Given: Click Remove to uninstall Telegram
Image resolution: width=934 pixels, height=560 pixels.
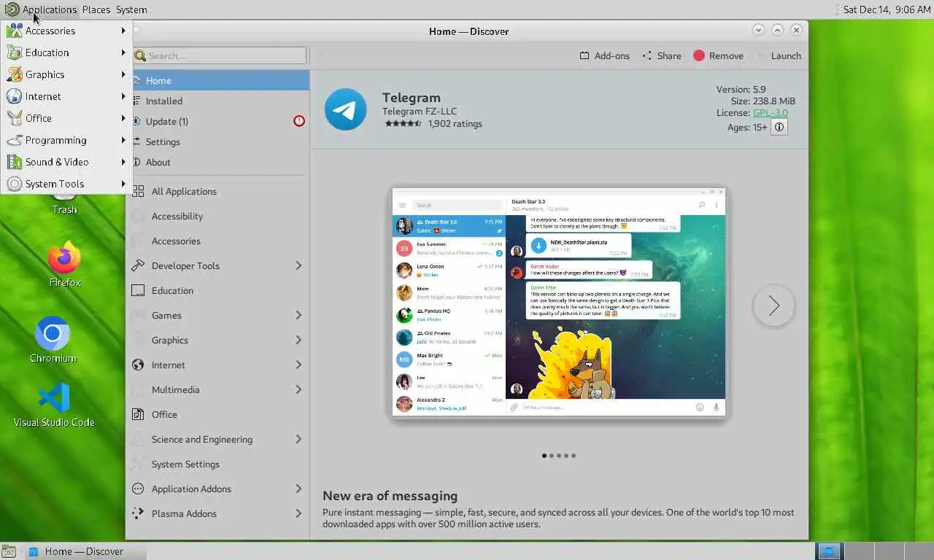Looking at the screenshot, I should [x=718, y=55].
